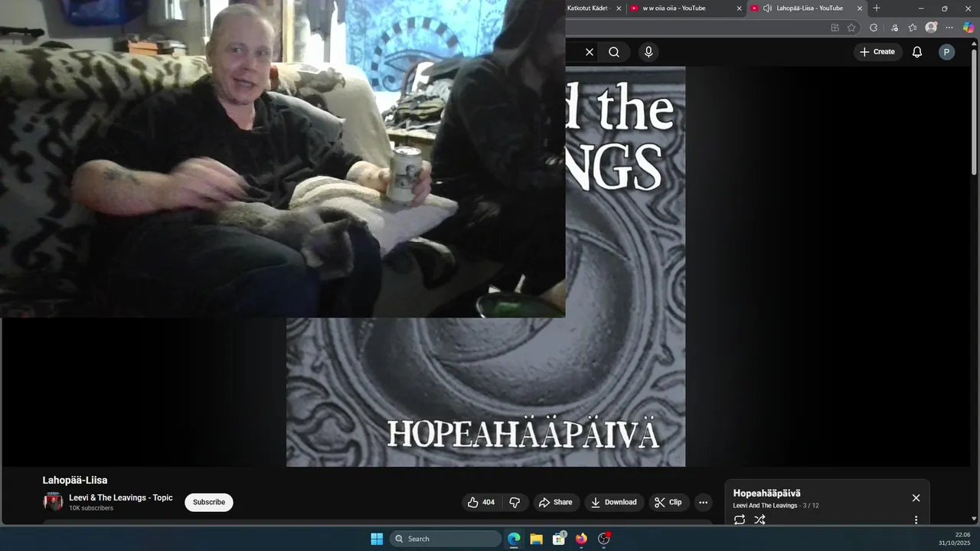Mute the tab using its speaker icon
This screenshot has height=551, width=980.
click(767, 8)
